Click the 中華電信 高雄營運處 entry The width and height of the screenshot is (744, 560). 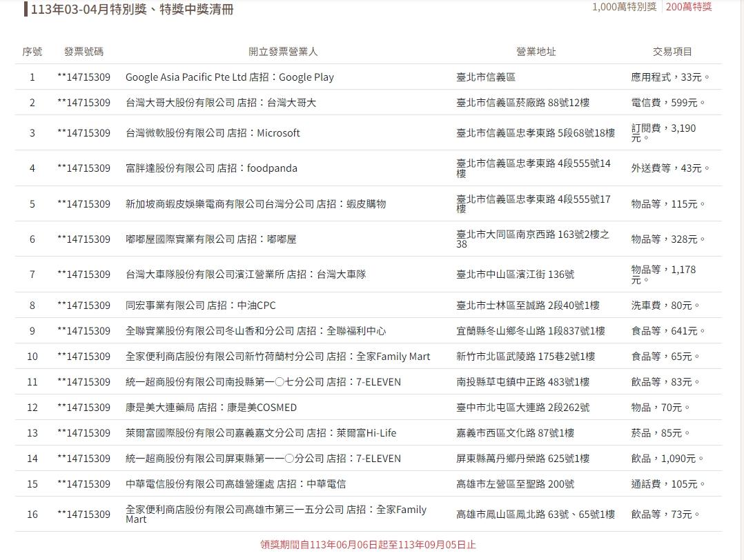click(235, 484)
